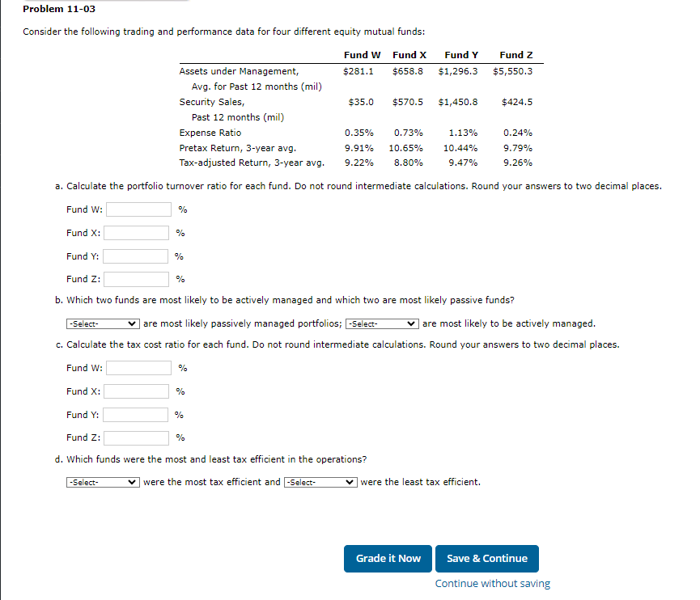
Task: Click the Fund W tax cost ratio field
Action: 138,367
